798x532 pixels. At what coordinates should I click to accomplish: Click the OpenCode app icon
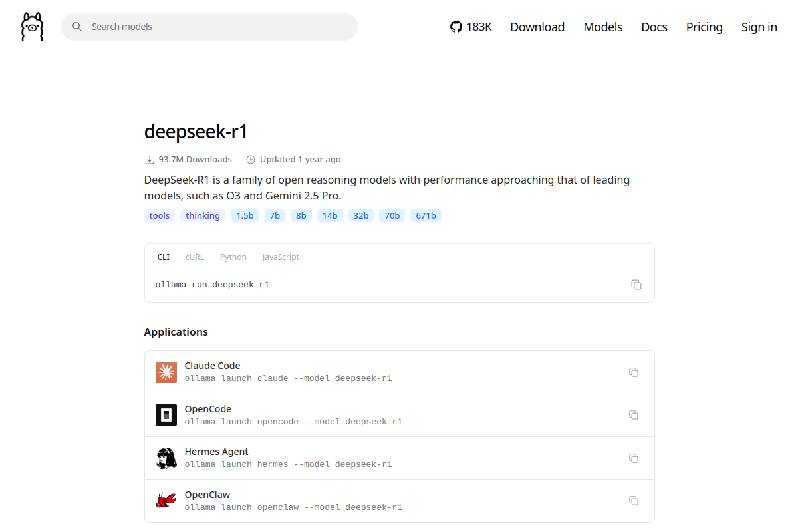(166, 415)
